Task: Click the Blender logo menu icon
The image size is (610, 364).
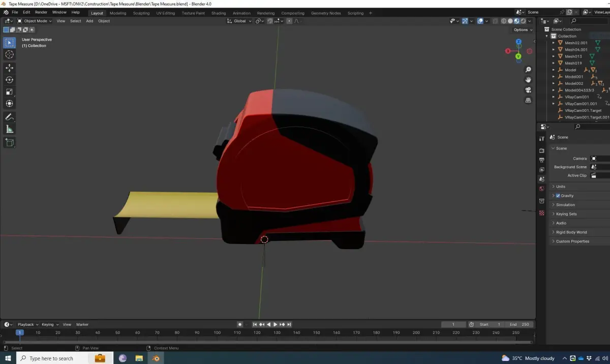Action: [x=6, y=12]
